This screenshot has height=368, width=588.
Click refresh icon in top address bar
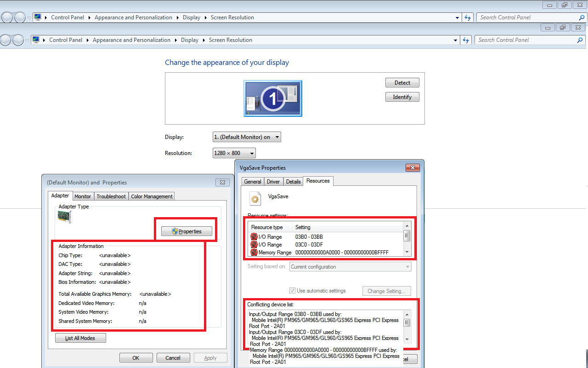pos(468,17)
